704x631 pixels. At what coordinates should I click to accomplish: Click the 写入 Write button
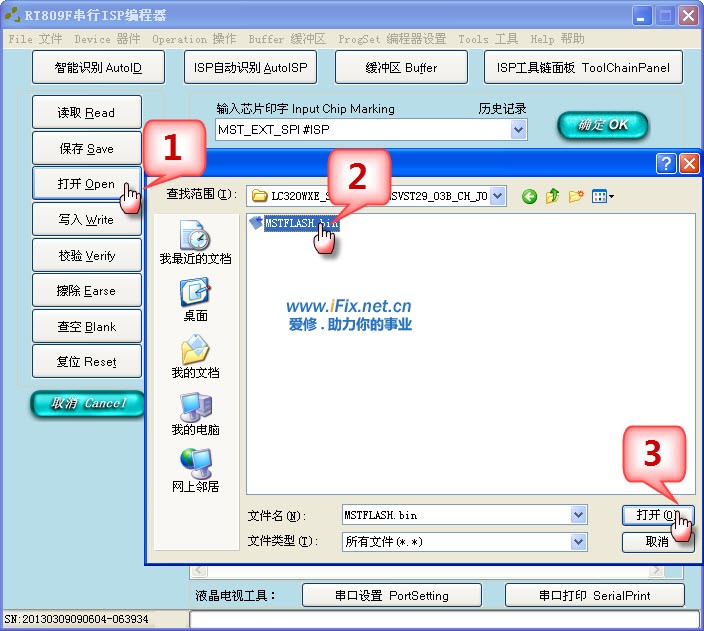[87, 220]
